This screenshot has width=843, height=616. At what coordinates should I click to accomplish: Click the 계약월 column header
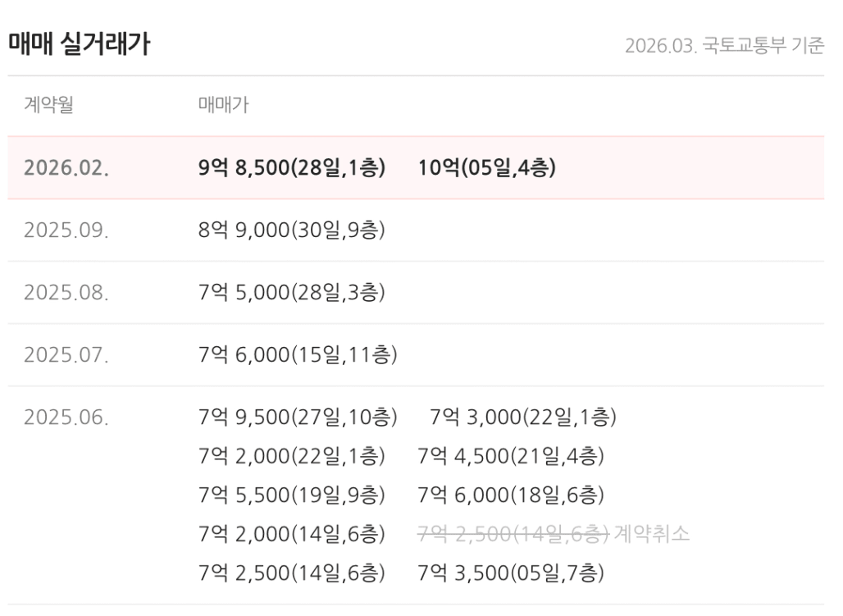pos(49,105)
